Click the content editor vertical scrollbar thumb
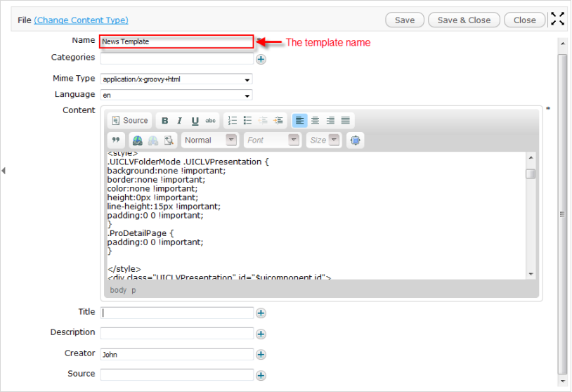This screenshot has height=392, width=572. click(x=531, y=174)
